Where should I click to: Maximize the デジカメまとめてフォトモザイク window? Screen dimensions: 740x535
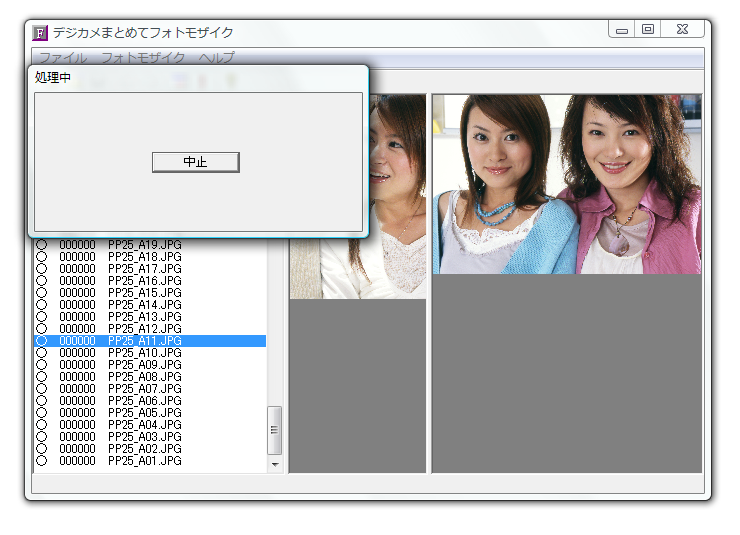pos(648,30)
